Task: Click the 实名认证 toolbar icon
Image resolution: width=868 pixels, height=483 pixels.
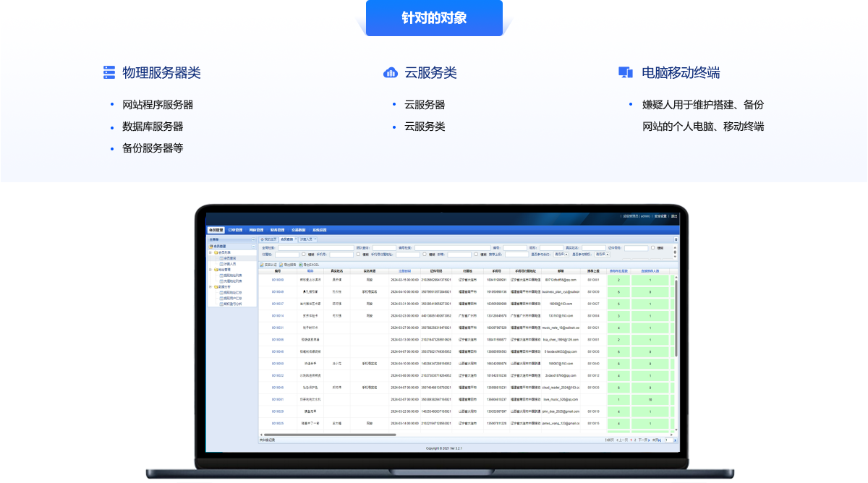Action: [x=262, y=265]
